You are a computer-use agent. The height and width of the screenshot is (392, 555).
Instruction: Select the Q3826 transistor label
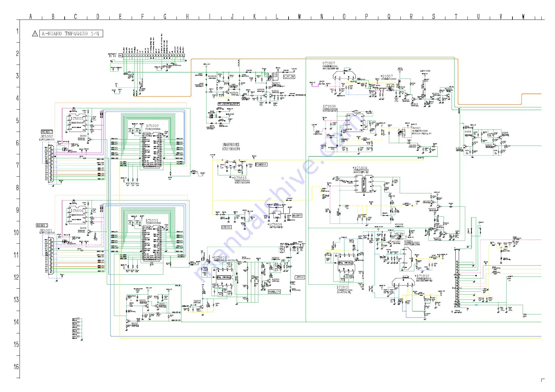[260, 90]
